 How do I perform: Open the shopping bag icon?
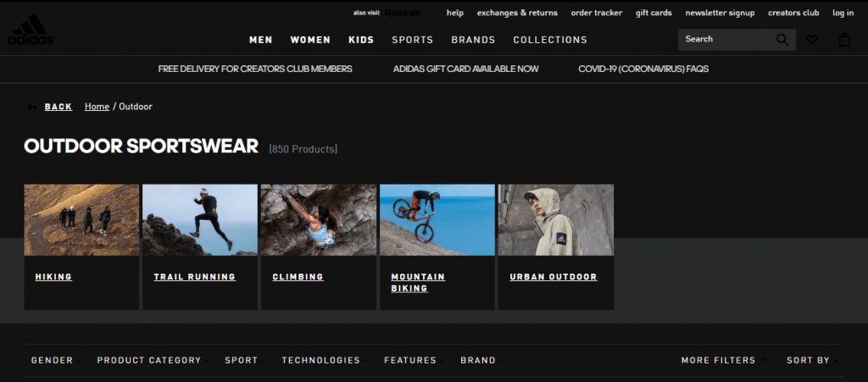click(844, 39)
